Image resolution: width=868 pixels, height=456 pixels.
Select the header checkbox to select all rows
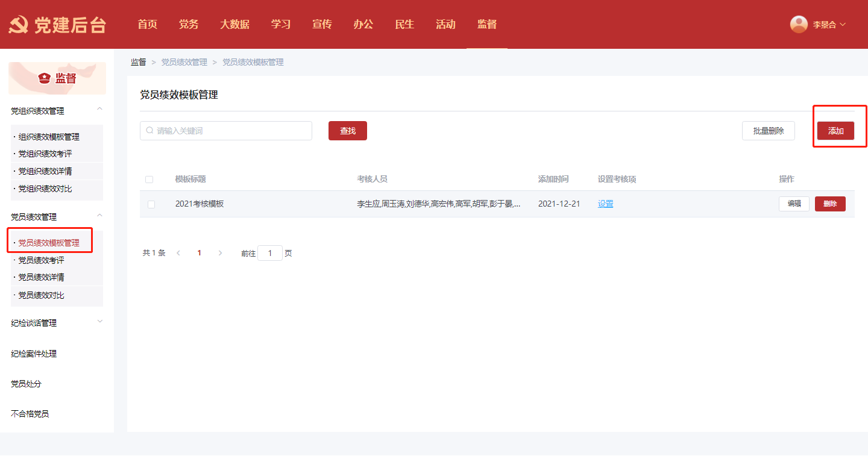(x=149, y=180)
